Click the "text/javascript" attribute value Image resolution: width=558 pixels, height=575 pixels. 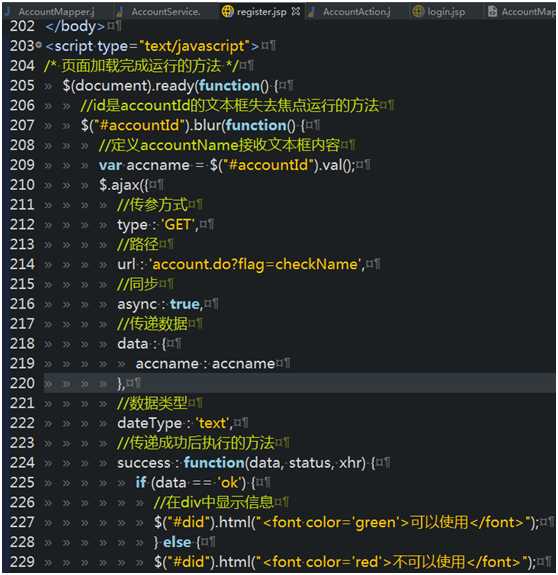(194, 46)
